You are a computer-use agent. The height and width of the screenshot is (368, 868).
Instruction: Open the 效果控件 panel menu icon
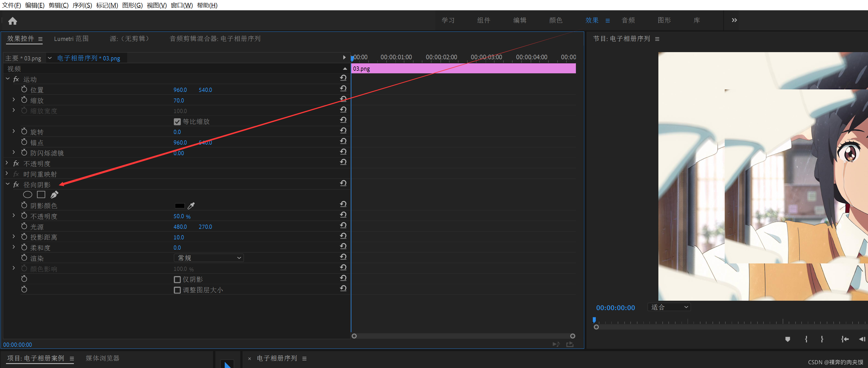[40, 39]
